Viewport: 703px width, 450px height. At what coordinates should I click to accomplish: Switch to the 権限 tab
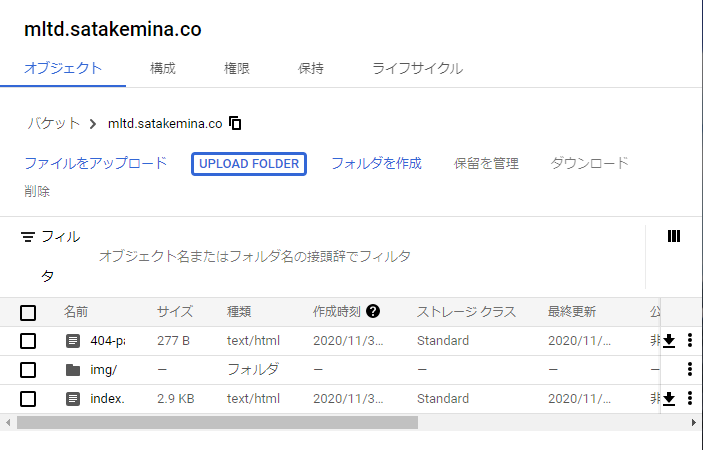tap(237, 69)
